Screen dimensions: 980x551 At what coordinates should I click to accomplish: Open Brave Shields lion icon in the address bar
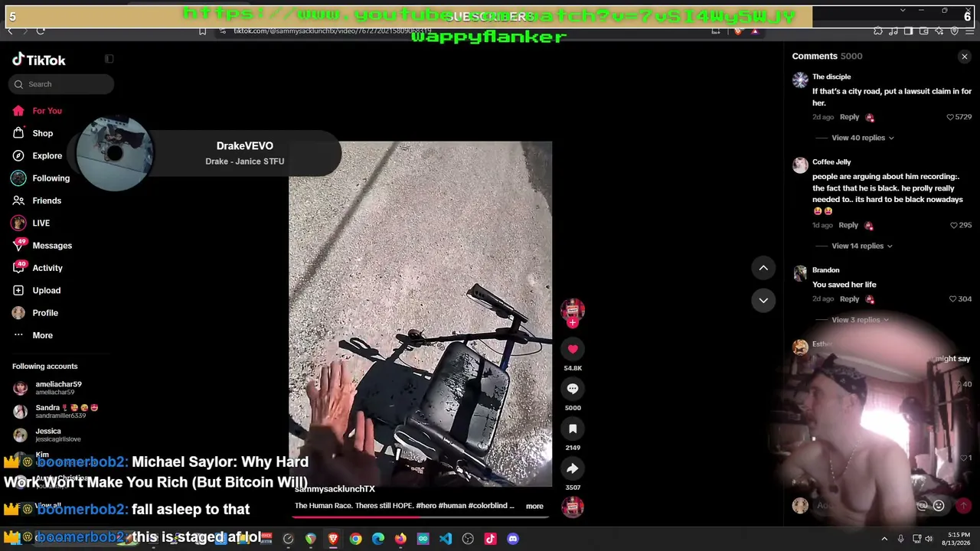(x=737, y=31)
